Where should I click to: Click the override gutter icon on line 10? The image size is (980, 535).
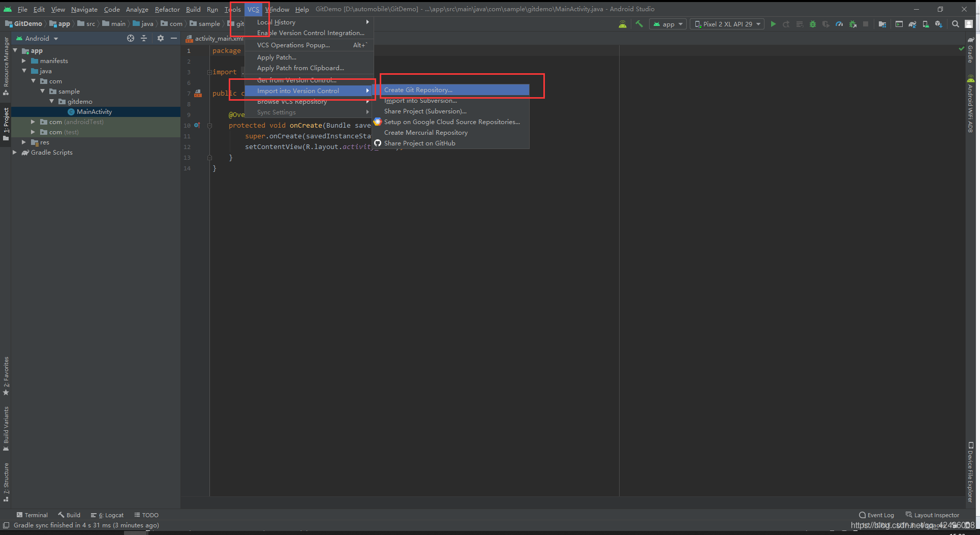point(197,125)
